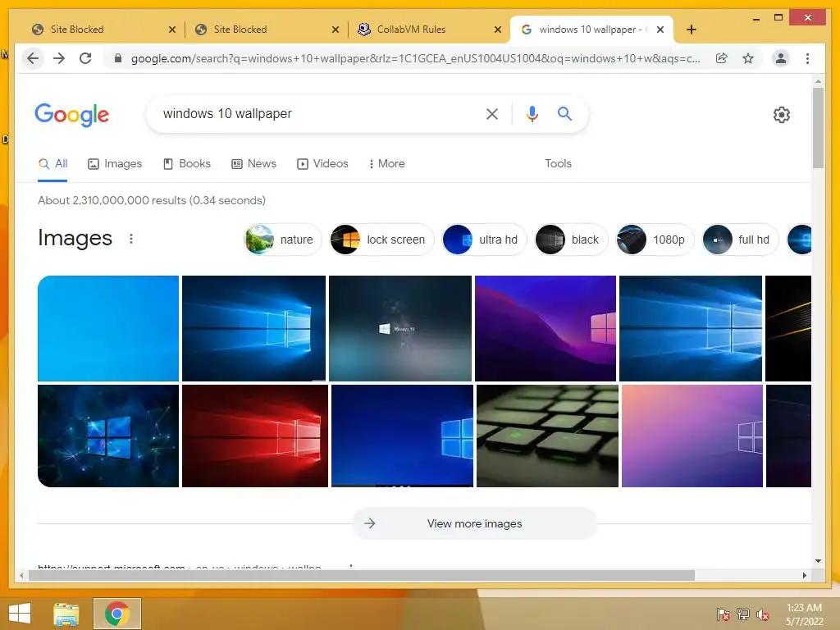Image resolution: width=840 pixels, height=630 pixels.
Task: Close the windows 10 wallpaper tab
Action: point(660,30)
